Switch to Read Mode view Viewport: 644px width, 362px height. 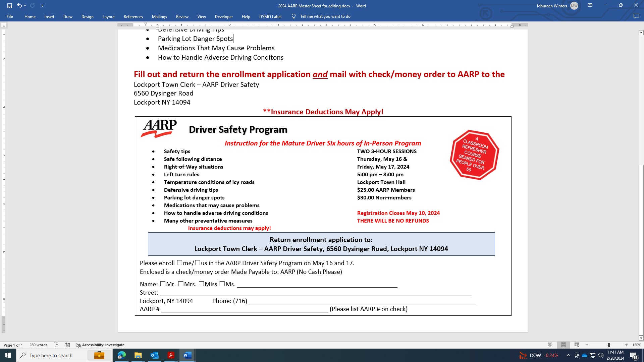click(550, 345)
